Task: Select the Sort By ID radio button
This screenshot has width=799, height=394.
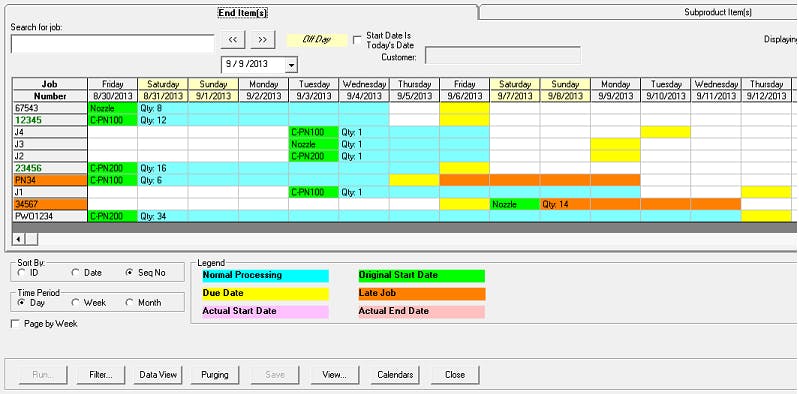Action: [x=21, y=273]
